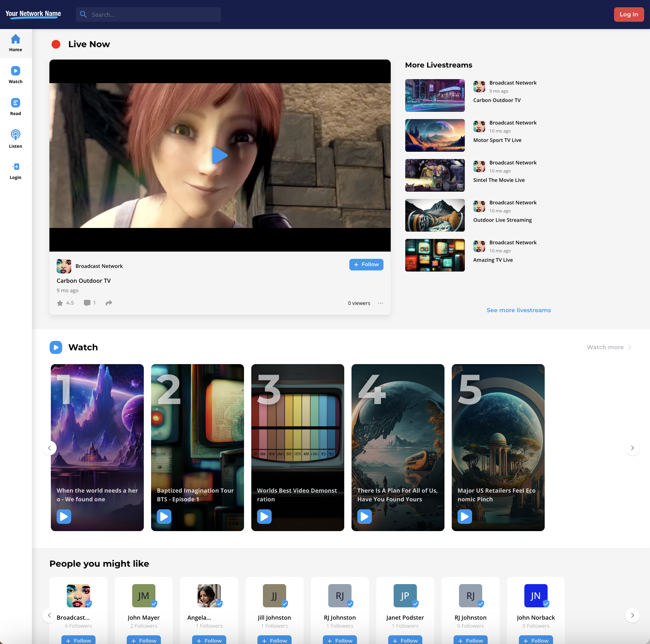Expand Watch more link
Viewport: 650px width, 644px height.
pos(609,347)
